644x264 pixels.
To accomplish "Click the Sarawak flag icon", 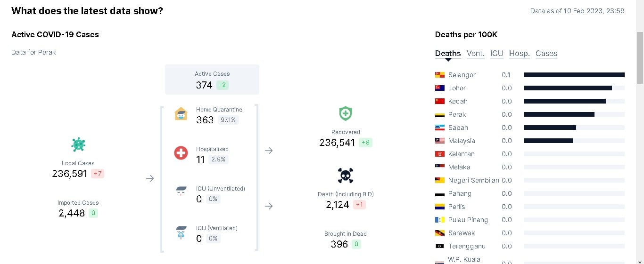I will [440, 233].
